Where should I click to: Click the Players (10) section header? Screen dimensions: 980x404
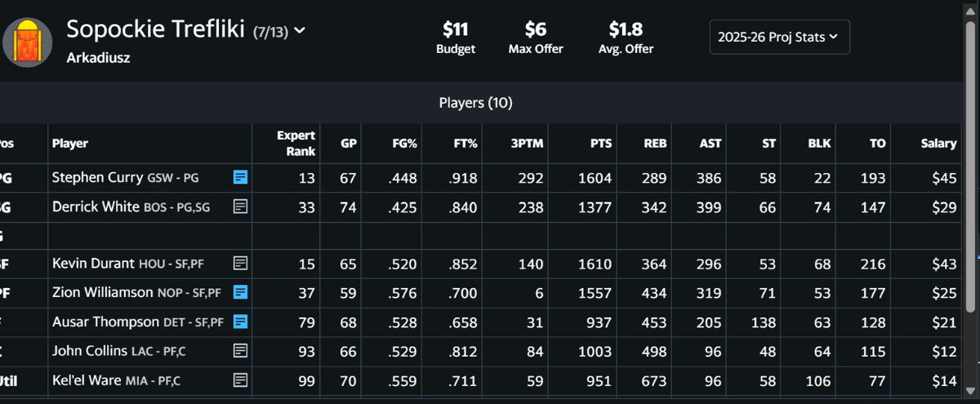point(475,103)
